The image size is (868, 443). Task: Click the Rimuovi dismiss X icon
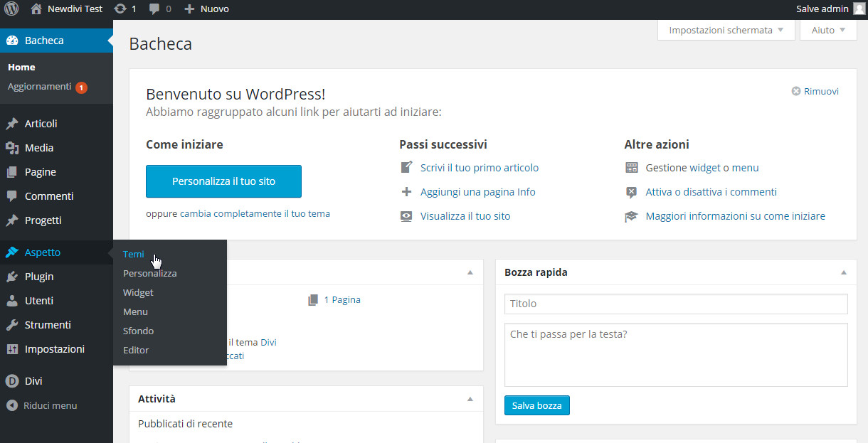pyautogui.click(x=796, y=92)
